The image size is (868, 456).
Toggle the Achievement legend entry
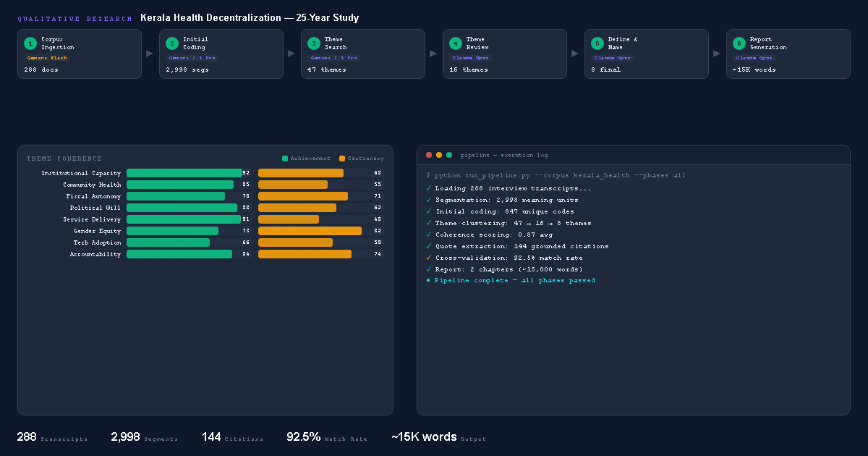pos(306,159)
